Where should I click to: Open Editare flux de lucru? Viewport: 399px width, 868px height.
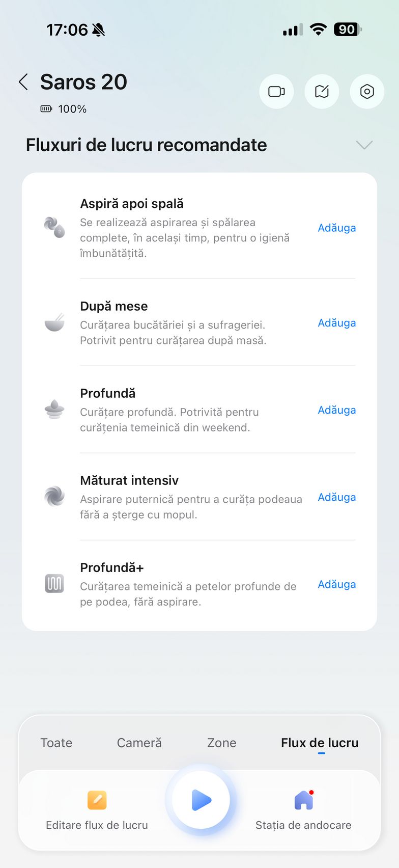pyautogui.click(x=97, y=809)
